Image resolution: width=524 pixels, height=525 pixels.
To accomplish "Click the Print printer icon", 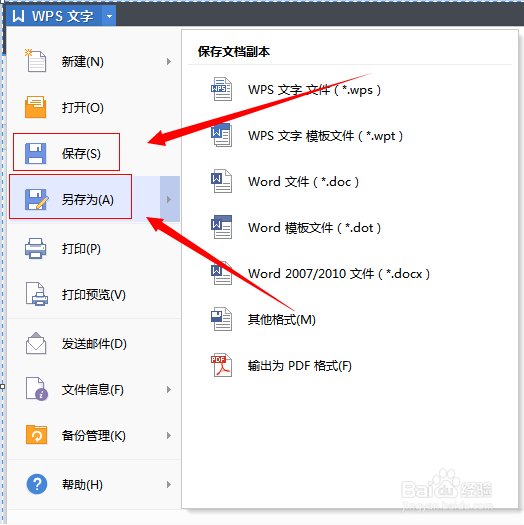I will click(x=35, y=248).
